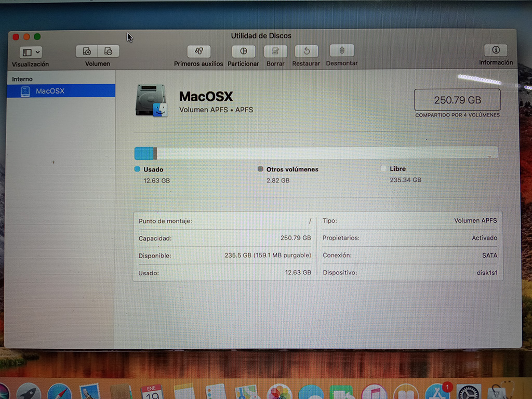Open the App Store with badge in Dock

pyautogui.click(x=437, y=392)
